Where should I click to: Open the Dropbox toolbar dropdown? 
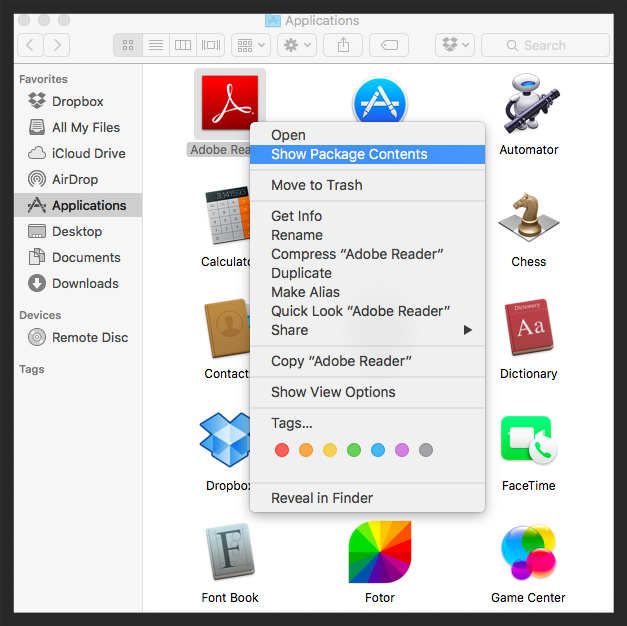coord(455,45)
